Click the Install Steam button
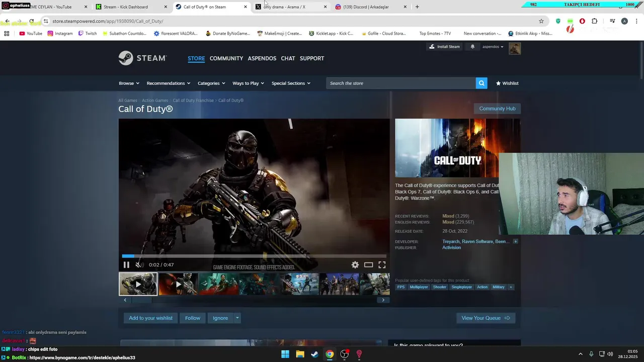 point(444,47)
